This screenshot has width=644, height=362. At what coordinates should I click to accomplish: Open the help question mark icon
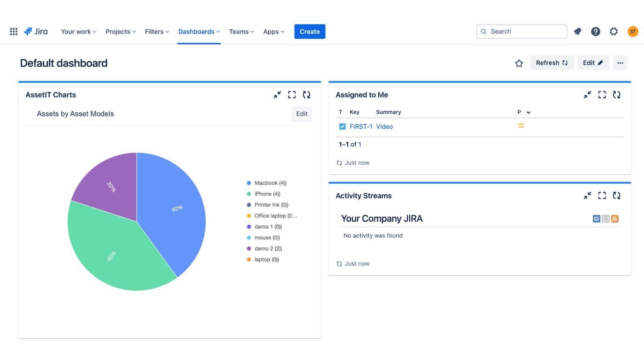[596, 31]
